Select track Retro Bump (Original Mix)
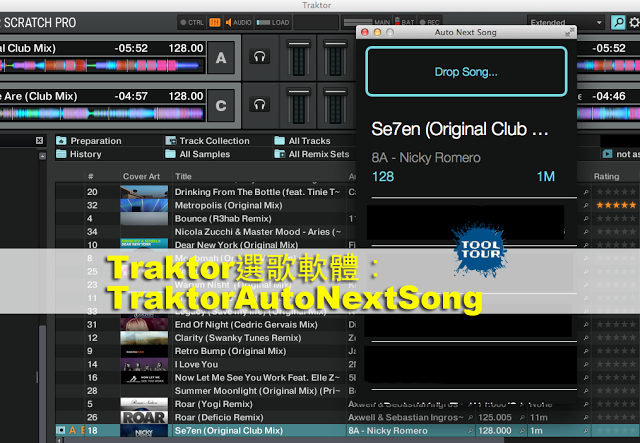 (230, 351)
